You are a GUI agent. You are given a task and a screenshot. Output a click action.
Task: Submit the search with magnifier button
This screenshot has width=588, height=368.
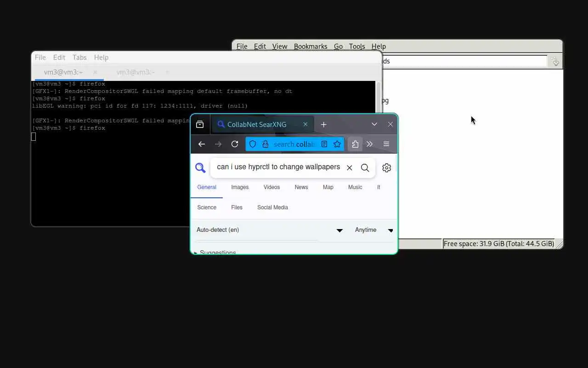(365, 168)
